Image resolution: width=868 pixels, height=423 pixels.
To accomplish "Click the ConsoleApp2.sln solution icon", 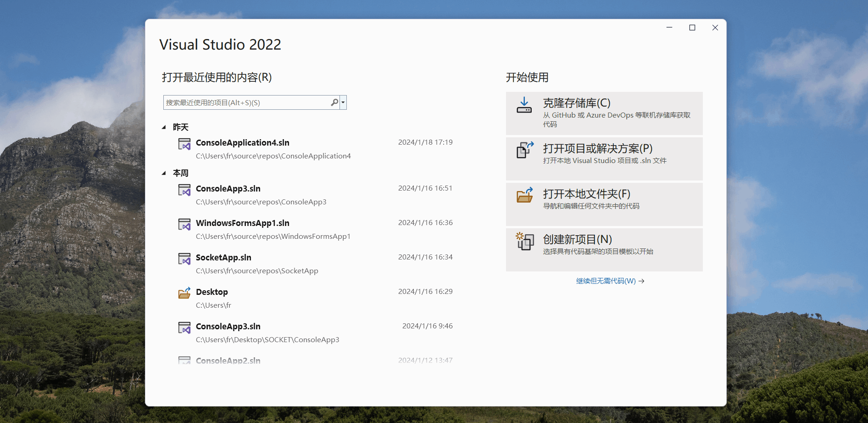I will [184, 361].
